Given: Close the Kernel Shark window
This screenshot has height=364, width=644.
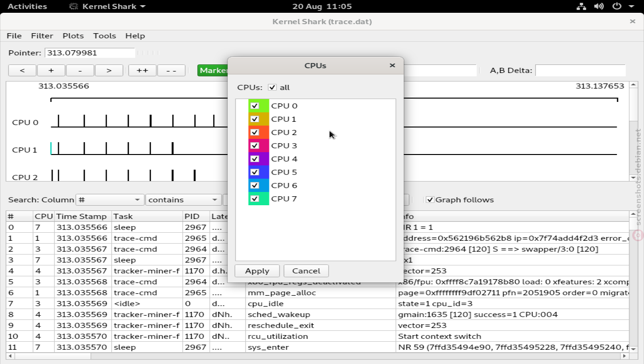Looking at the screenshot, I should point(633,21).
